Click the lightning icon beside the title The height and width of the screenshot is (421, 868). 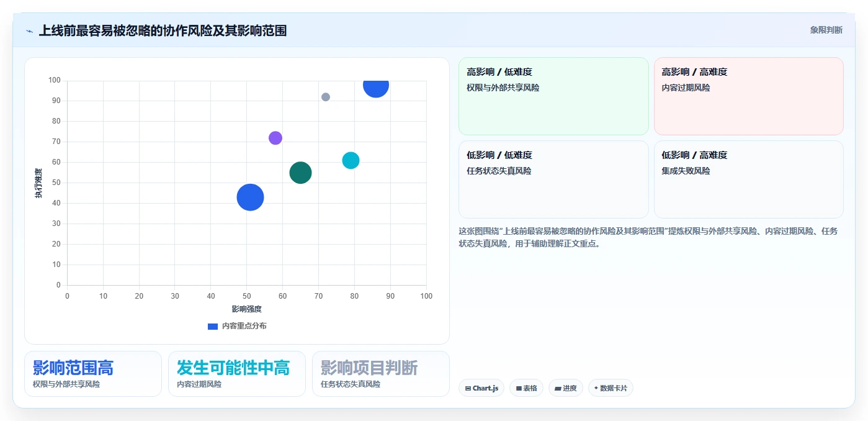(29, 31)
